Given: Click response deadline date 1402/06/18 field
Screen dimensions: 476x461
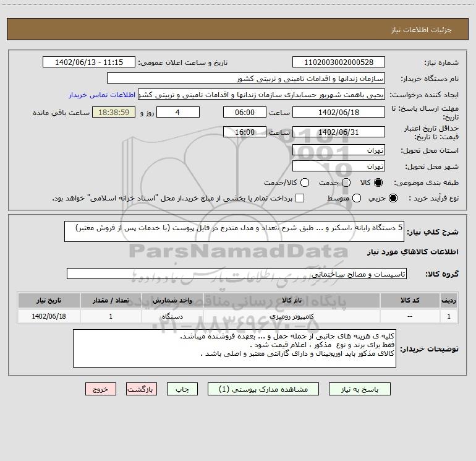Looking at the screenshot, I should click(x=339, y=112).
